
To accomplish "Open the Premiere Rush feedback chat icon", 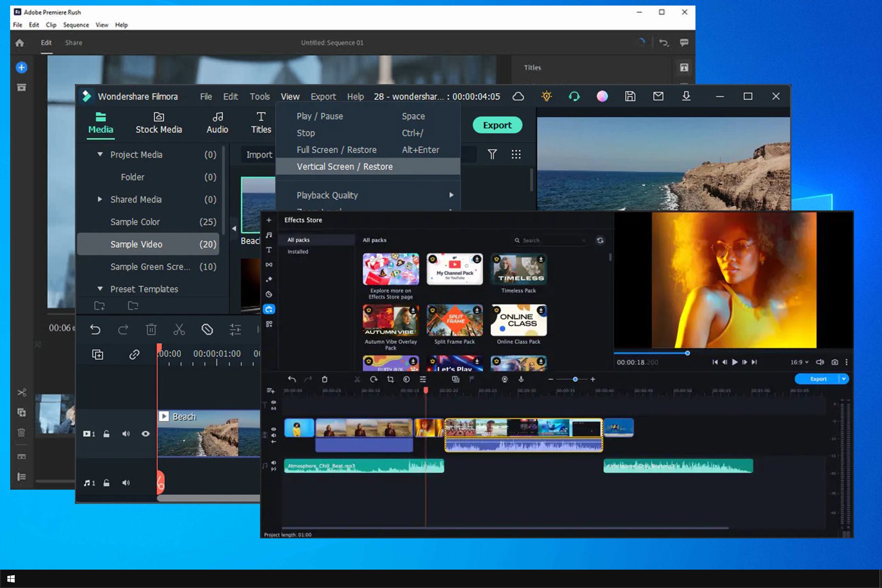I will tap(684, 43).
